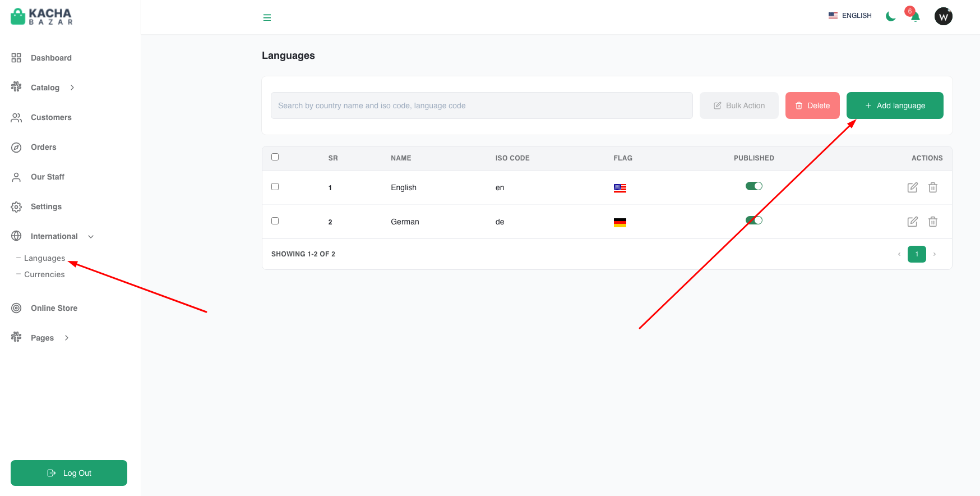The height and width of the screenshot is (496, 980).
Task: Click the Bulk Action button
Action: tap(739, 105)
